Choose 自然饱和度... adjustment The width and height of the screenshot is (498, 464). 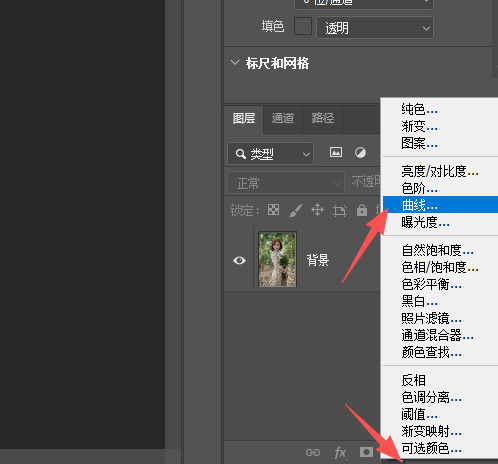(440, 250)
